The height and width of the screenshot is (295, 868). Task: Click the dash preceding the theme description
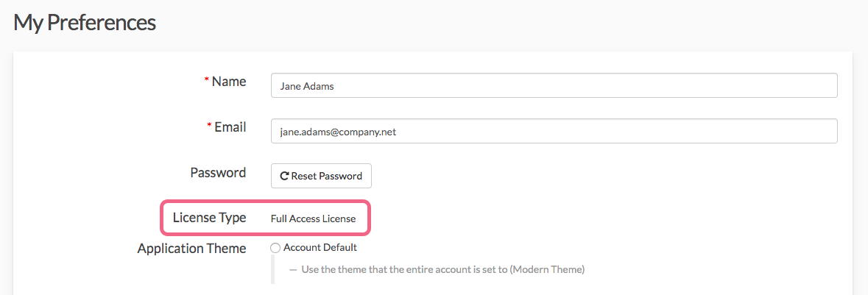click(x=293, y=269)
